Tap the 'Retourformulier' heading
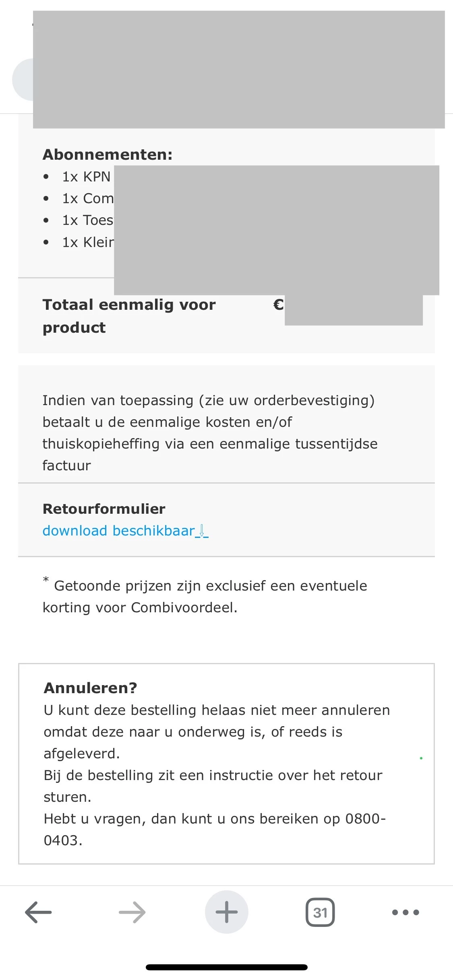453x980 pixels. point(104,509)
